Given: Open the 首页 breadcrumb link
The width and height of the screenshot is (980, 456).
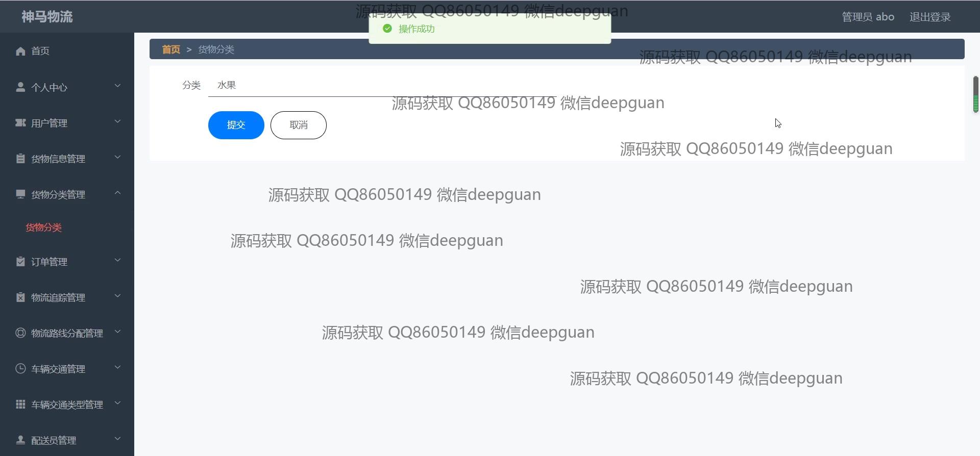Looking at the screenshot, I should click(x=171, y=49).
